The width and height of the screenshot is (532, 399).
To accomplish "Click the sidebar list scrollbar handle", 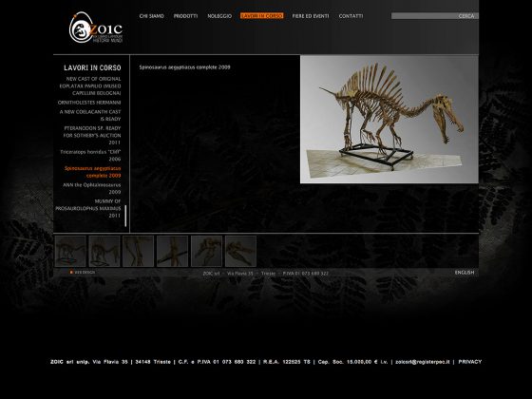I will point(125,216).
